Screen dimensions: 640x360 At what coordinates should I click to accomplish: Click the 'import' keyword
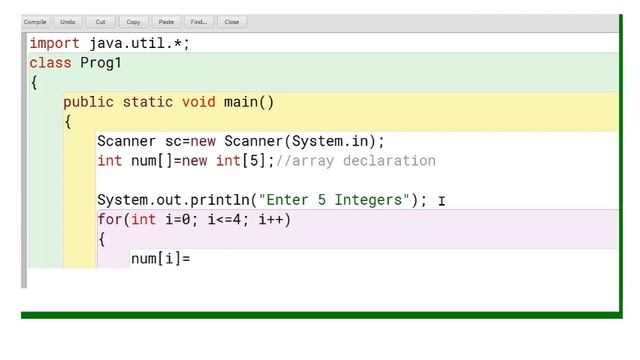(54, 43)
